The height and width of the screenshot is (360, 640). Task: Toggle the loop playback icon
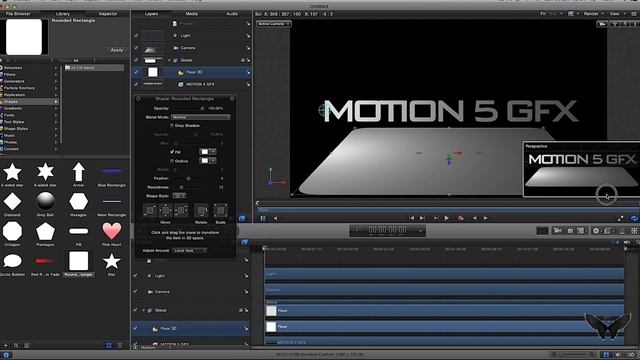(x=633, y=218)
